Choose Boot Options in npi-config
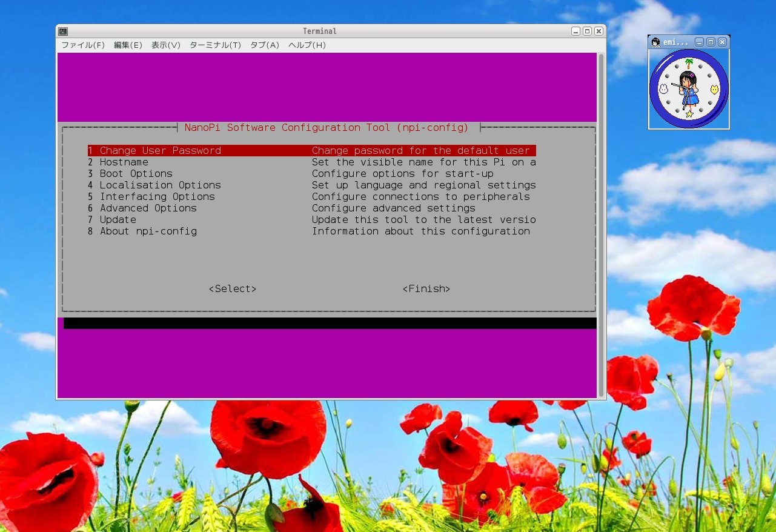The image size is (776, 532). tap(136, 173)
